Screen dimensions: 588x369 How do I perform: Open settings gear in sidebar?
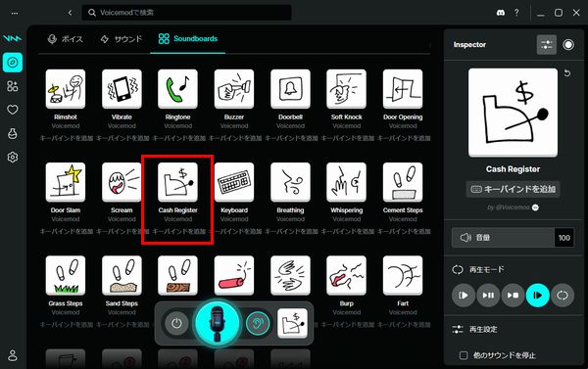pos(13,157)
